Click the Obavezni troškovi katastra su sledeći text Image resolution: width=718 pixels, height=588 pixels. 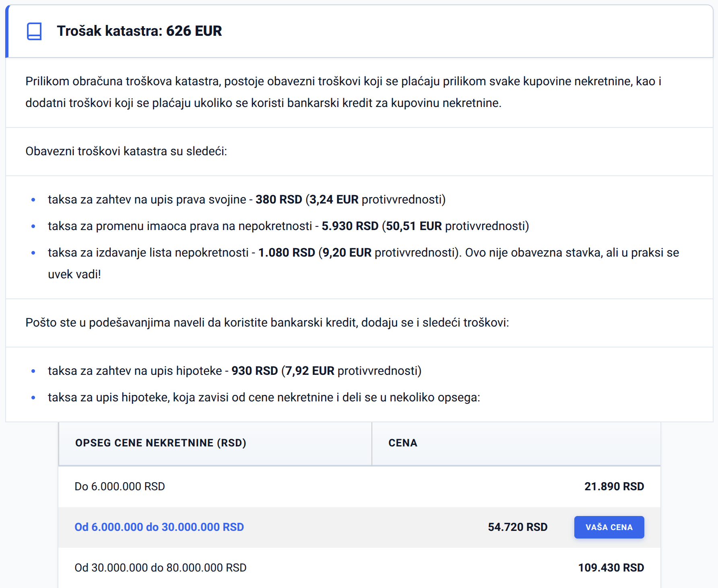(x=126, y=151)
